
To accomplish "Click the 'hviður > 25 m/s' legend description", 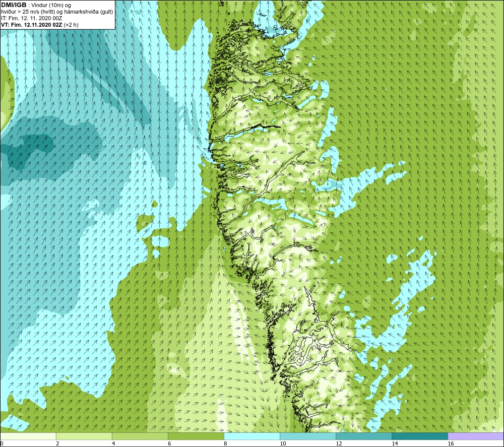I will (19, 12).
